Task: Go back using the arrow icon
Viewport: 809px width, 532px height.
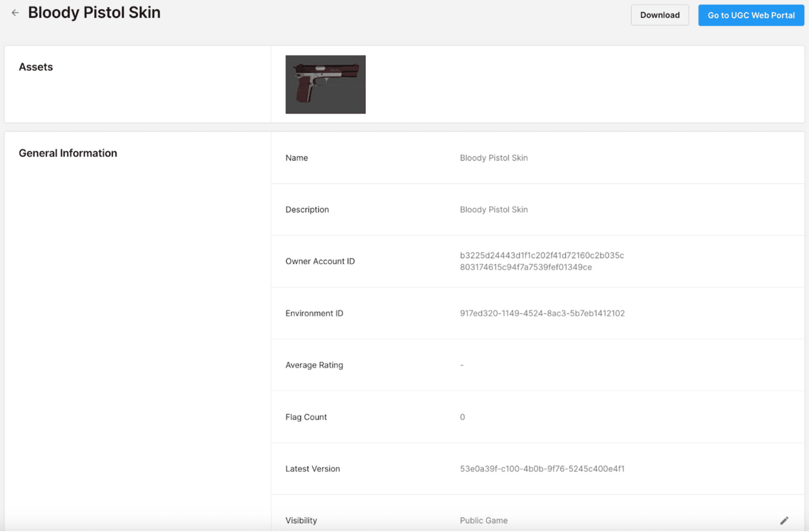Action: coord(15,13)
